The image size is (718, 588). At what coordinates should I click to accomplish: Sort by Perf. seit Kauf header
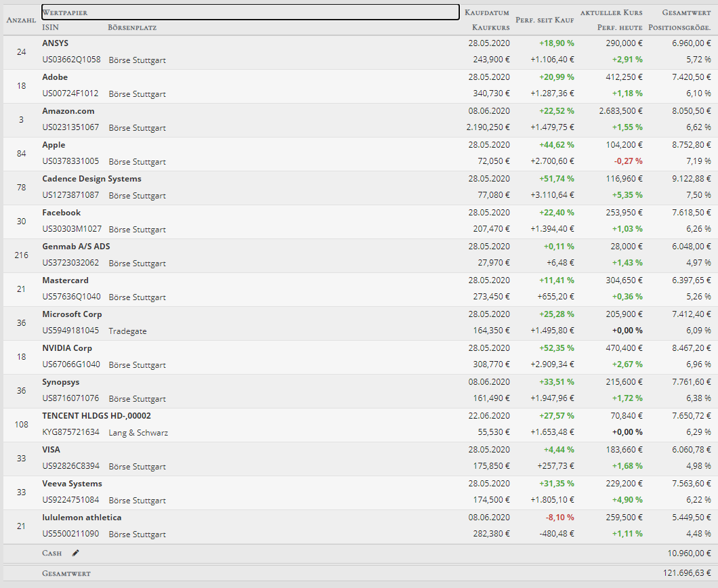click(545, 20)
